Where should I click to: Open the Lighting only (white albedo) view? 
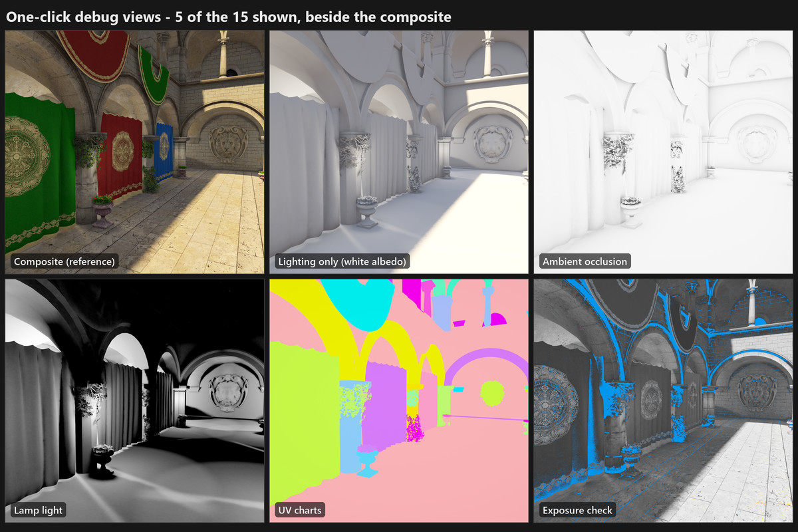pyautogui.click(x=399, y=152)
